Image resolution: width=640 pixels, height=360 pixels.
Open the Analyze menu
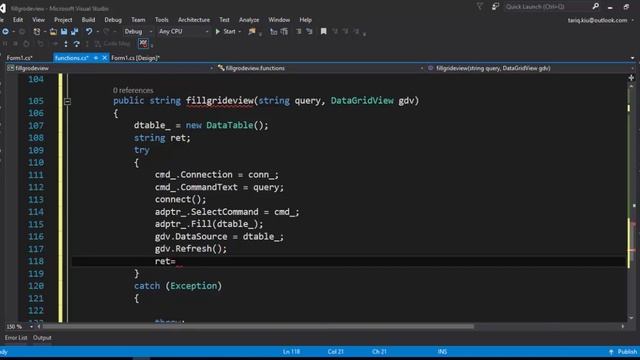click(x=249, y=20)
